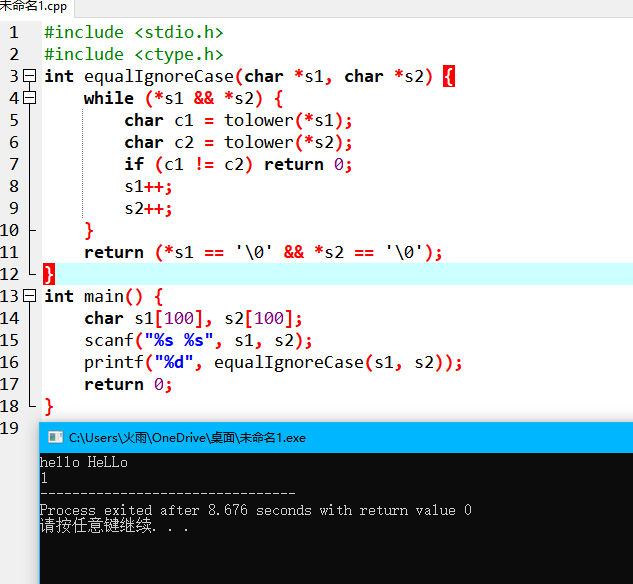The width and height of the screenshot is (633, 584).
Task: Click 'return 0;' on line 7
Action: [x=308, y=165]
